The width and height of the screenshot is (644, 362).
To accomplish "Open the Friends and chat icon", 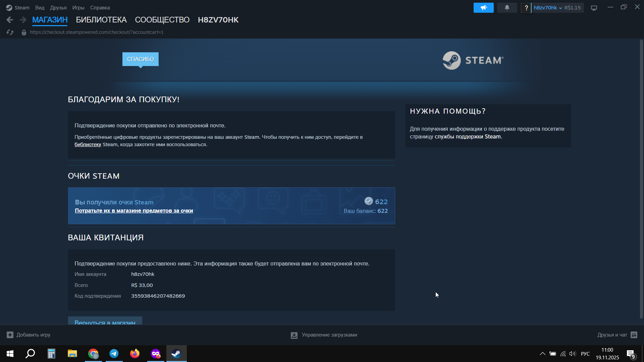I will point(634,335).
